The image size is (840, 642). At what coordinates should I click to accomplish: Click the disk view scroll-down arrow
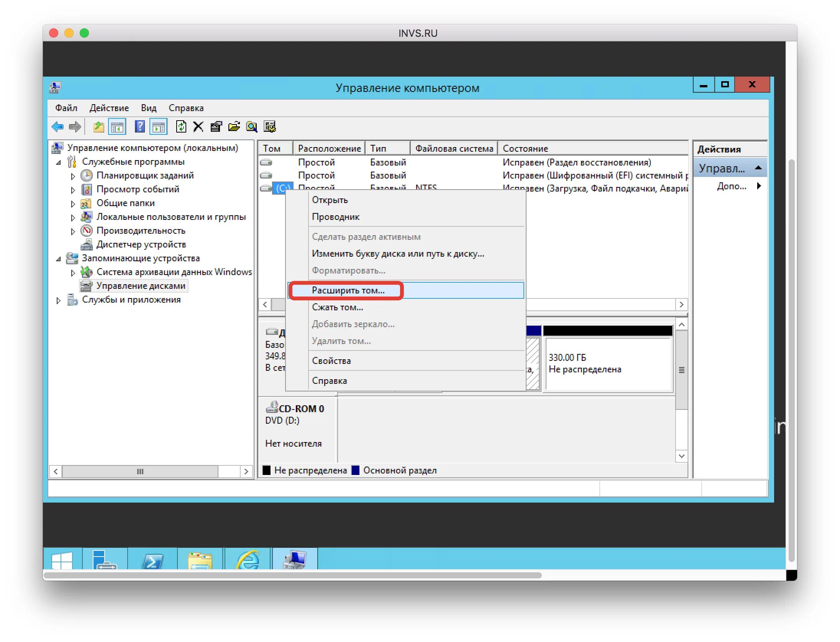click(681, 456)
